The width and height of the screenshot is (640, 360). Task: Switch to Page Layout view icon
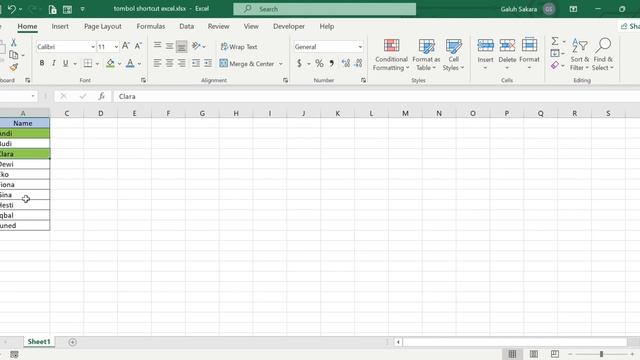pos(533,354)
